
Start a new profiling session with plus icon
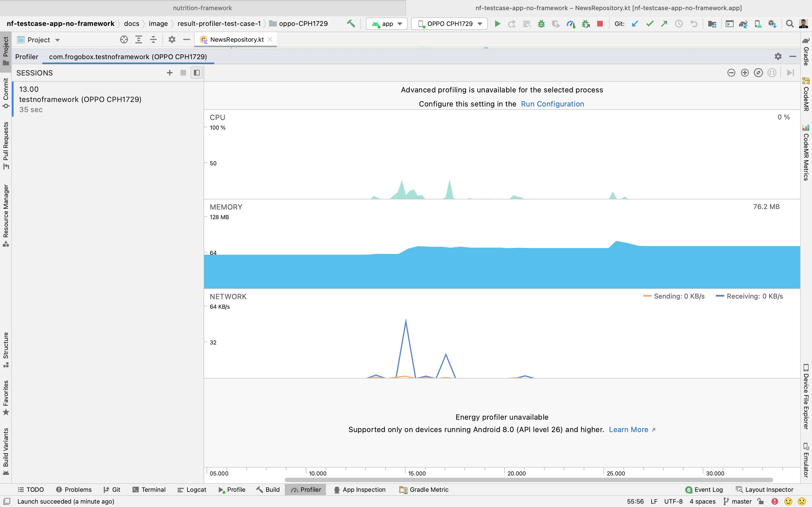tap(169, 73)
